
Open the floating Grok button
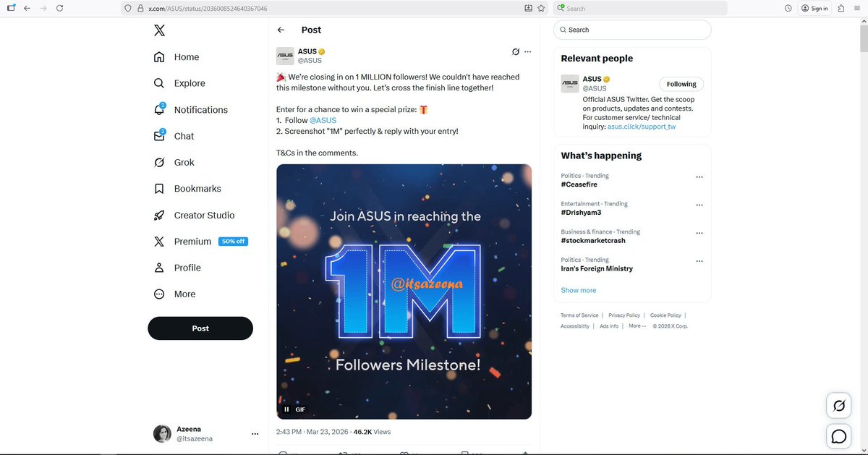coord(839,406)
